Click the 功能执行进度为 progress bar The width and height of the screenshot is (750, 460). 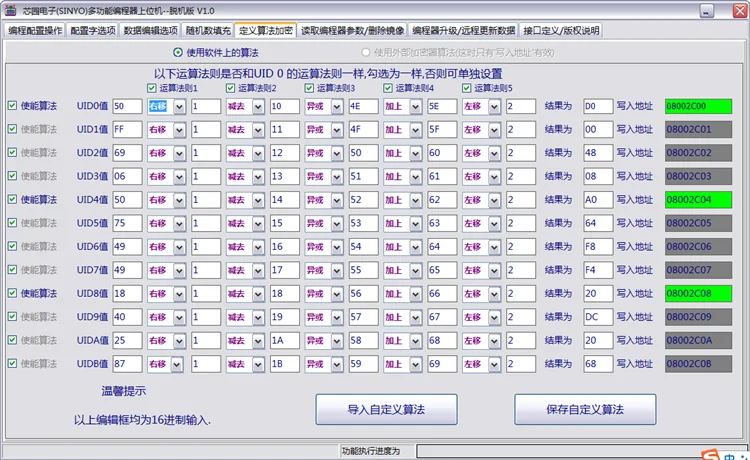point(580,451)
